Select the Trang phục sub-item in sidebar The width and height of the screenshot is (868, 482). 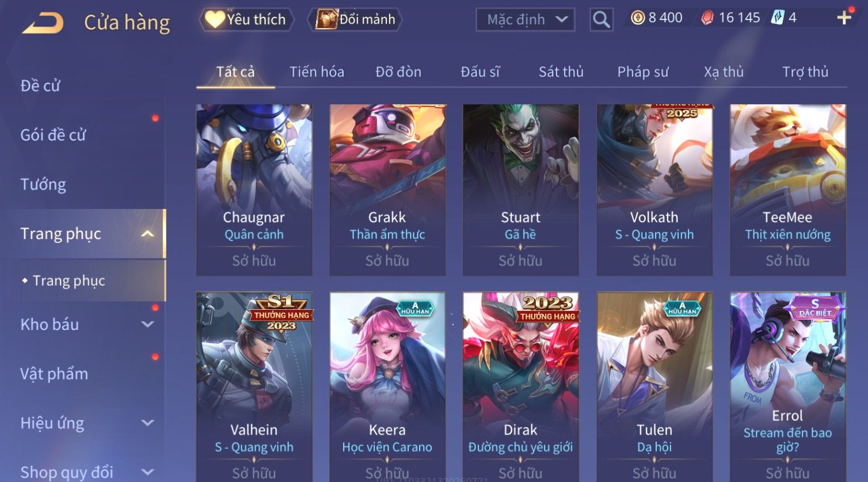(x=69, y=281)
